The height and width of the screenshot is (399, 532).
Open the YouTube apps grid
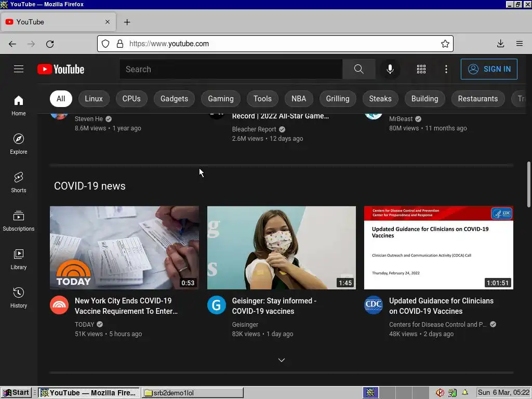click(421, 69)
